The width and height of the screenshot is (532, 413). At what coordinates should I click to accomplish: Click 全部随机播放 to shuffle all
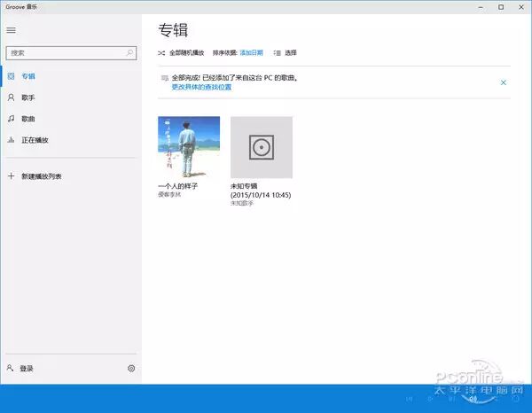pyautogui.click(x=186, y=53)
